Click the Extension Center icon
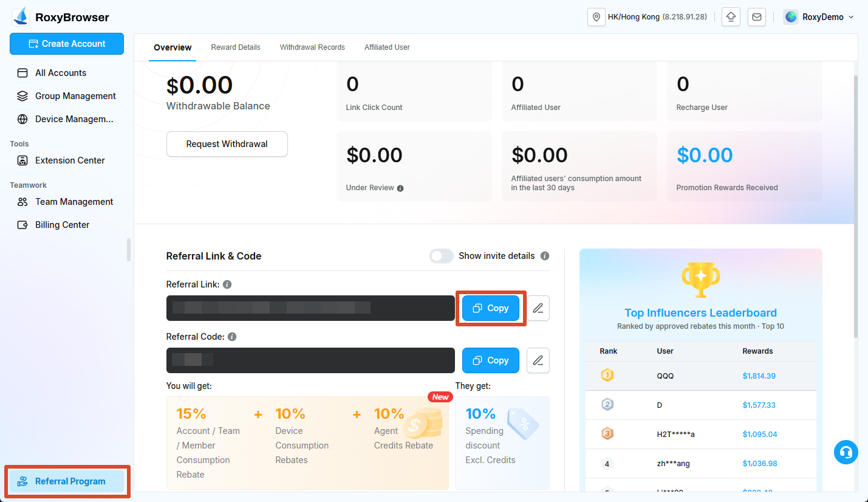 (22, 160)
